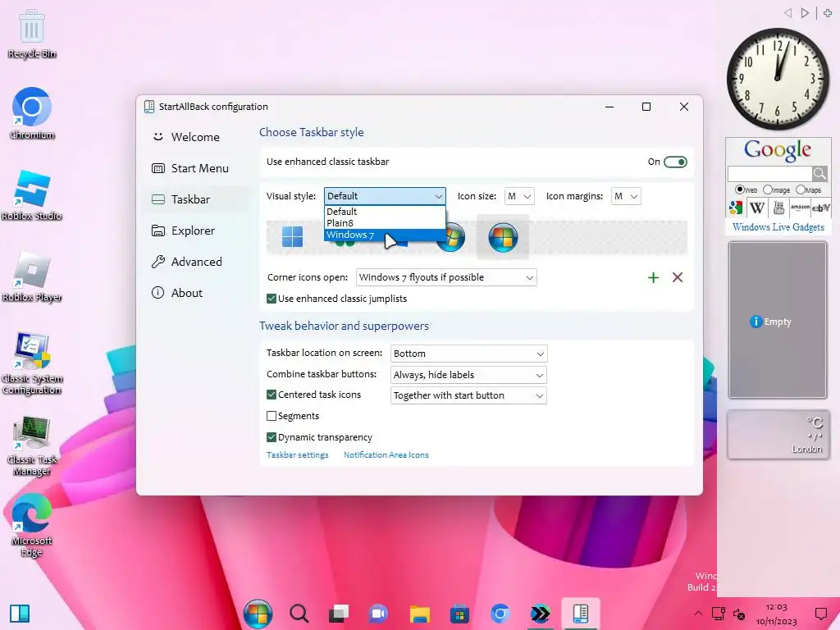Toggle Use enhanced classic taskbar switch

pyautogui.click(x=675, y=162)
